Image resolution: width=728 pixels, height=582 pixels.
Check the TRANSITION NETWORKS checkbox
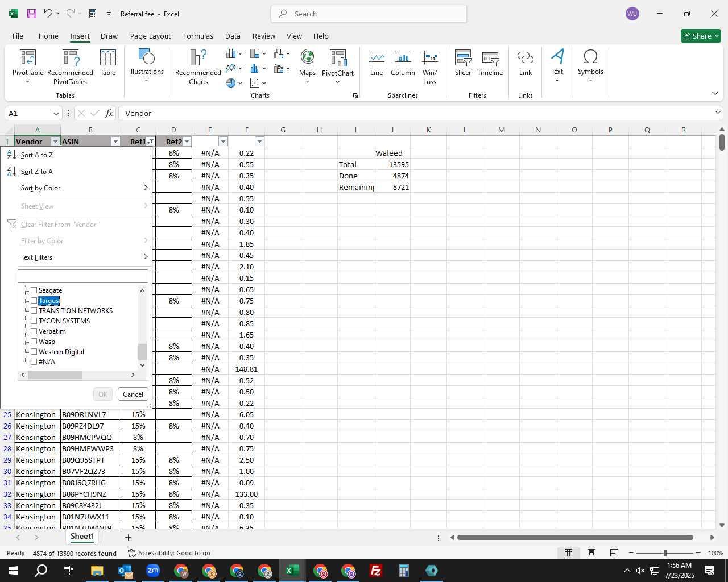[34, 311]
